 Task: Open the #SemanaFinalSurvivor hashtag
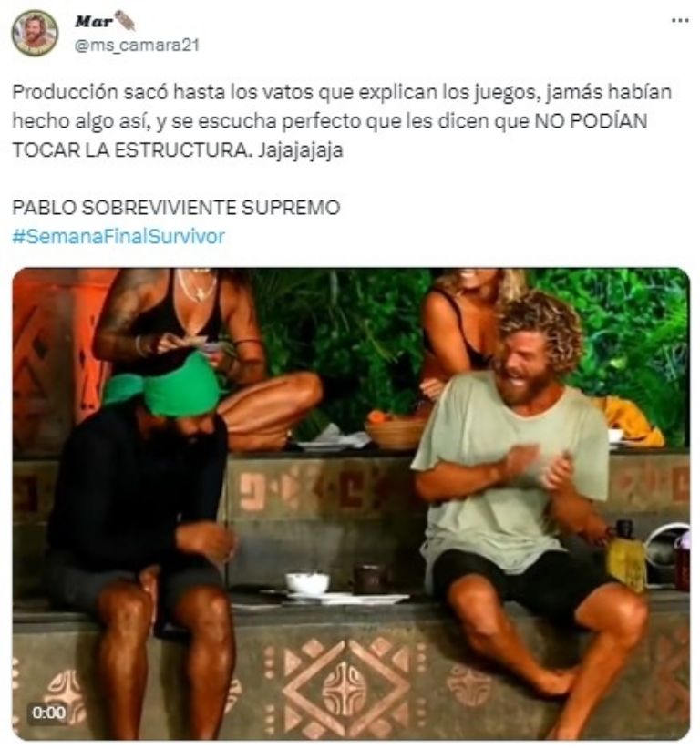[118, 236]
